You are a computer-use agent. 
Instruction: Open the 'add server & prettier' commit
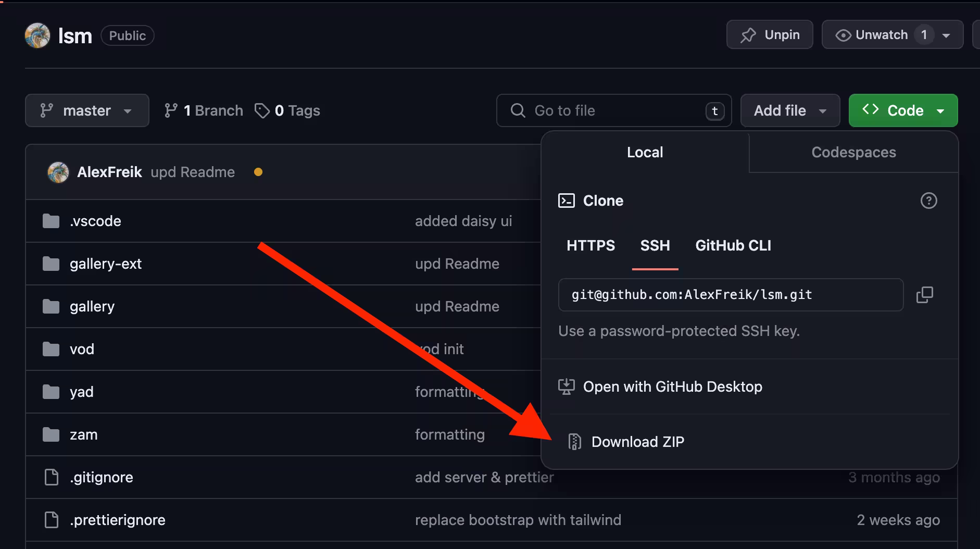[x=484, y=477]
